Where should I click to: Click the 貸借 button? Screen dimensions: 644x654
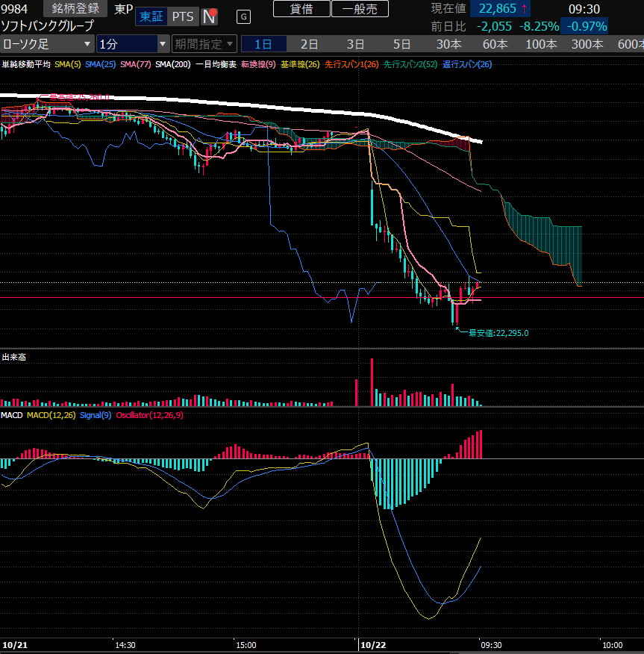pos(301,9)
